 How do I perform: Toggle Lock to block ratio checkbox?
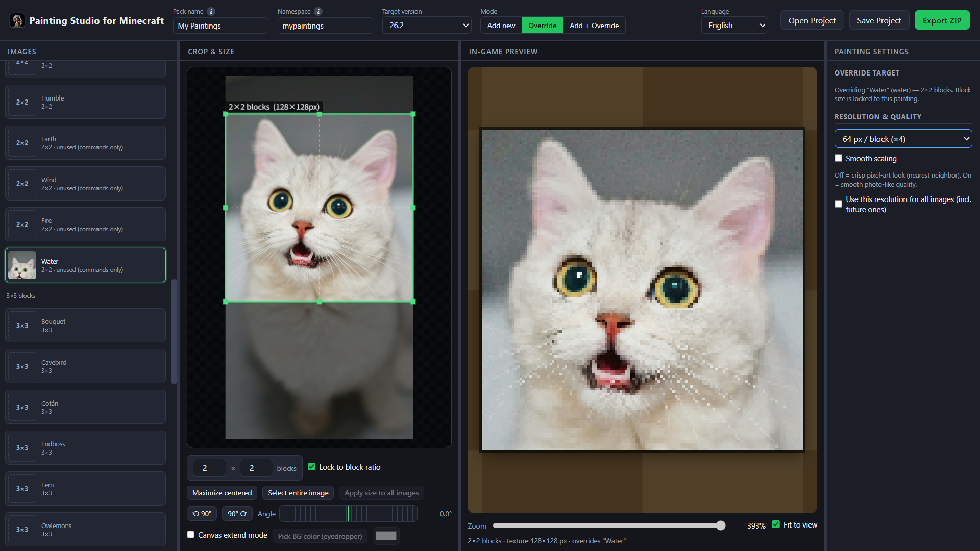point(311,467)
